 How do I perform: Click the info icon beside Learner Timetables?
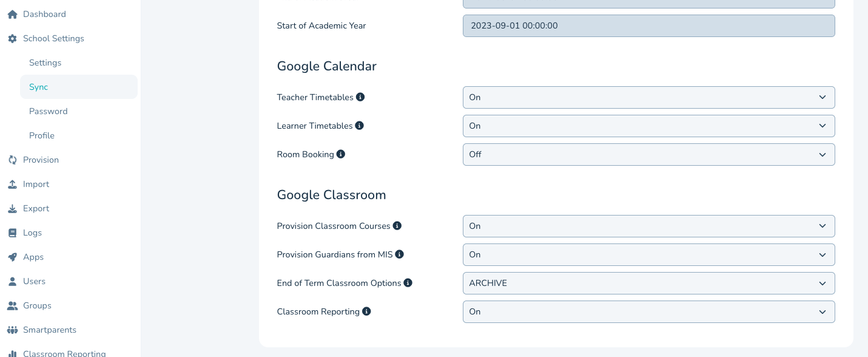(360, 126)
